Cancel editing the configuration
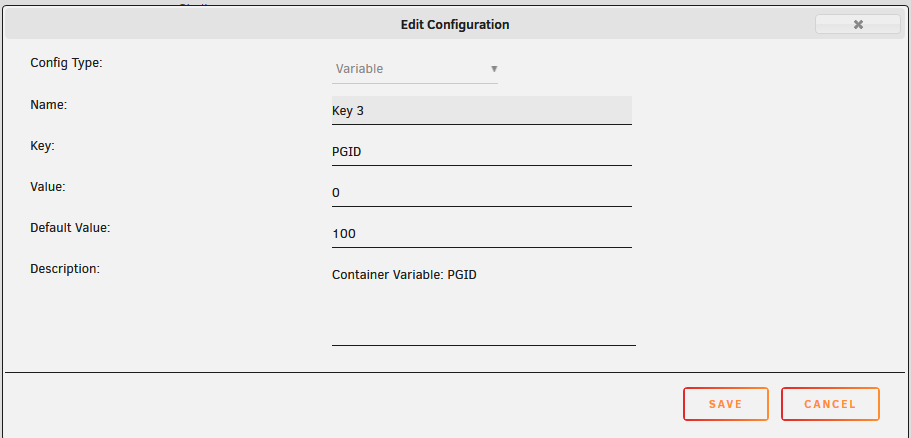 830,404
